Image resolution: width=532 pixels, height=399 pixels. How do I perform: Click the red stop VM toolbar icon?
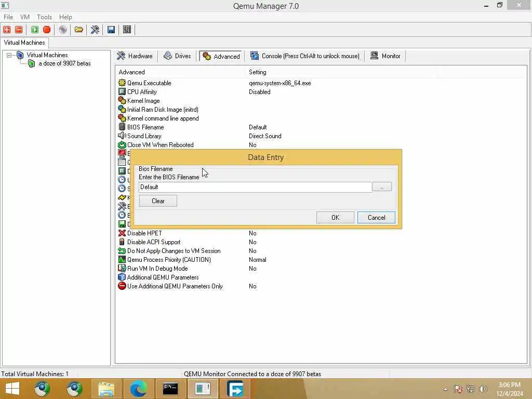tap(47, 30)
